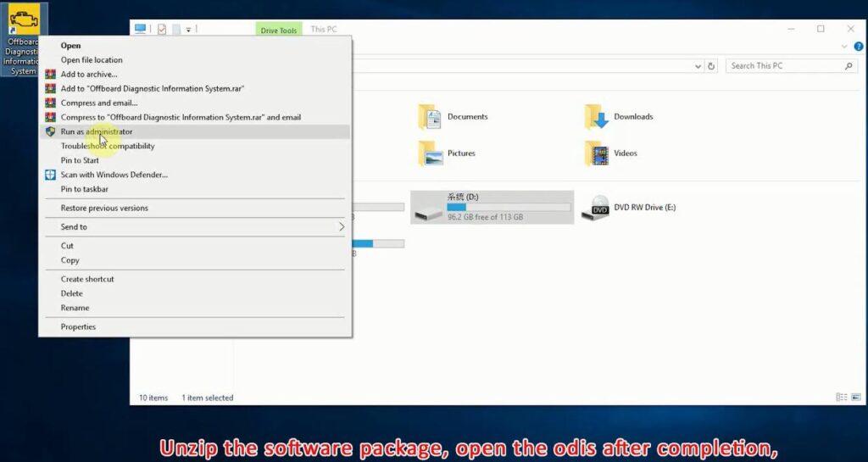This screenshot has height=462, width=868.
Task: Open the Documents folder icon
Action: (x=430, y=117)
